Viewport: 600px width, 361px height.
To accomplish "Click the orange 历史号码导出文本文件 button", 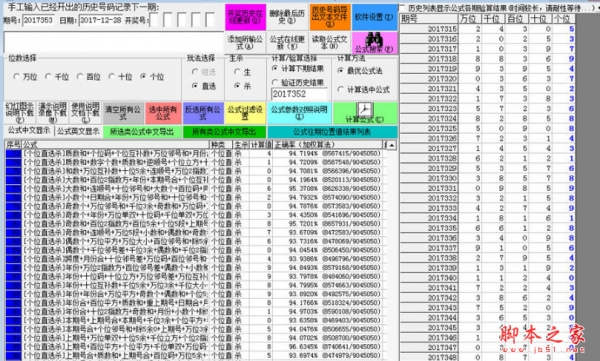I will [x=329, y=17].
